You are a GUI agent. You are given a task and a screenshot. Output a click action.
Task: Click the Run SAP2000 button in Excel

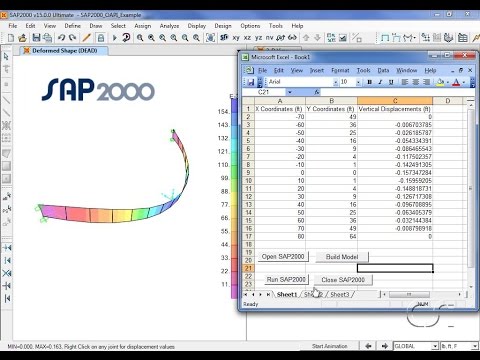click(286, 279)
